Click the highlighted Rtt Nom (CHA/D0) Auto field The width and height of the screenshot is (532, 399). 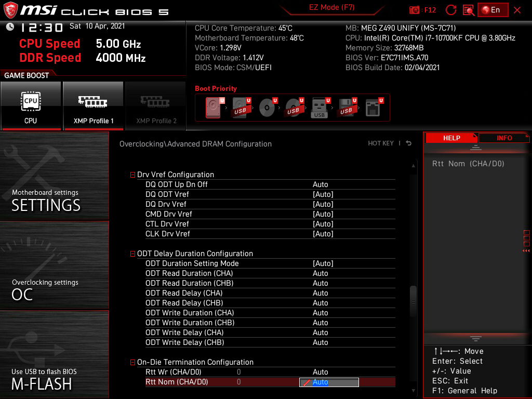329,382
